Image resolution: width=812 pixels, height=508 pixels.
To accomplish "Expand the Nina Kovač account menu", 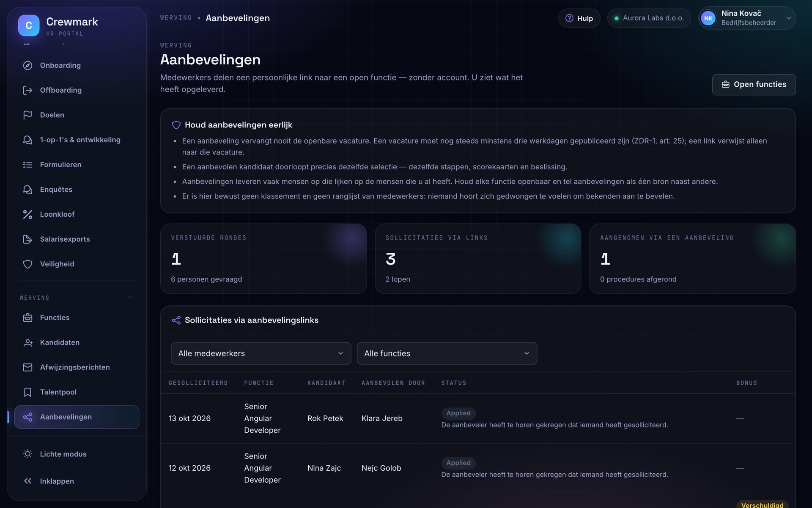I will tap(747, 18).
